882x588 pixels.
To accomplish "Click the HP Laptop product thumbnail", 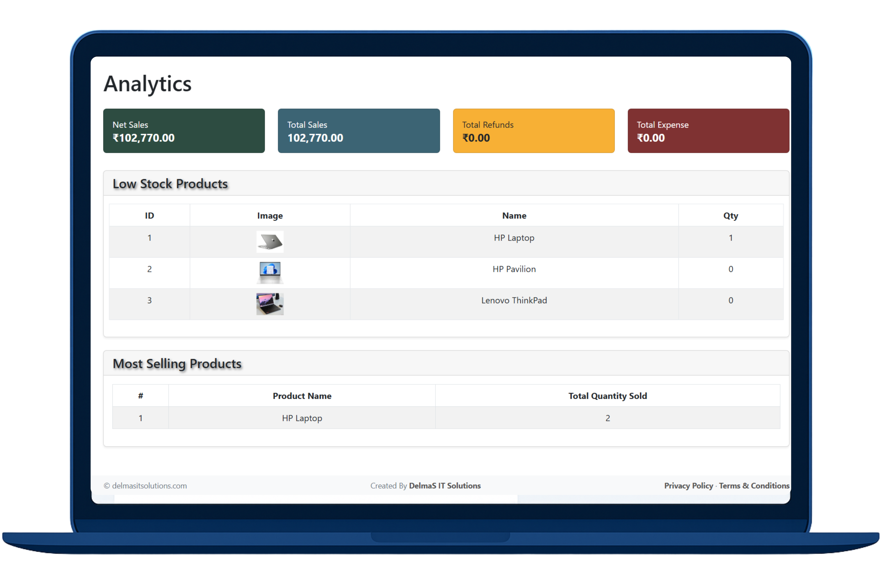I will pos(270,241).
